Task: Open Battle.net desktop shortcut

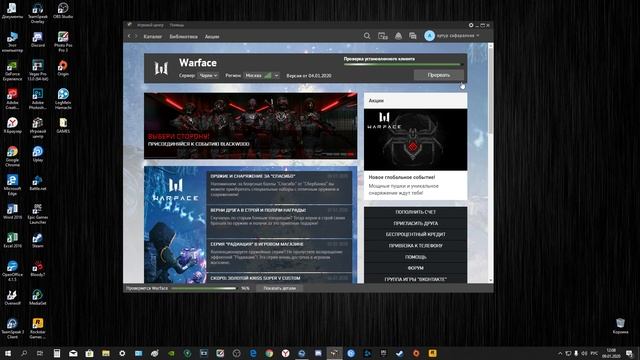Action: (38, 183)
